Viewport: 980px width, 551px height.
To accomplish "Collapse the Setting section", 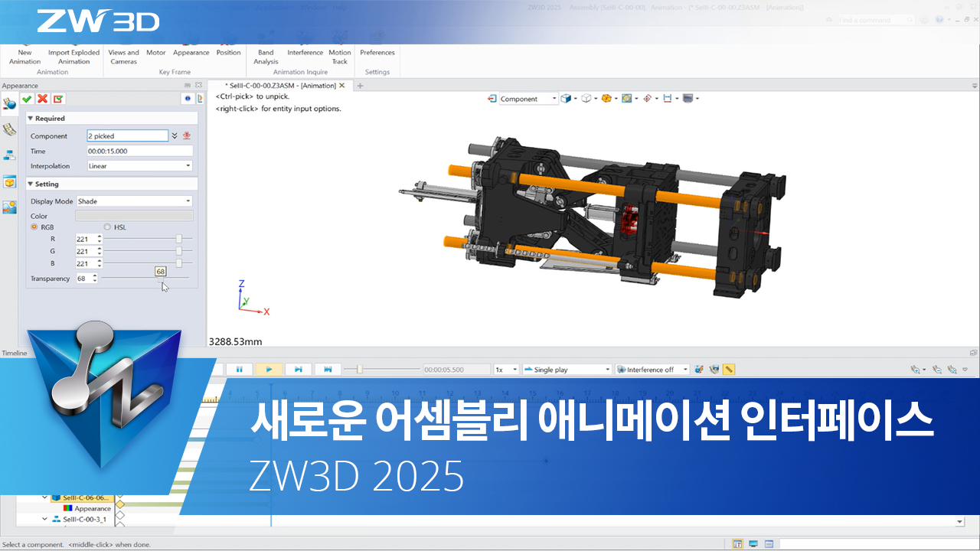I will tap(31, 184).
